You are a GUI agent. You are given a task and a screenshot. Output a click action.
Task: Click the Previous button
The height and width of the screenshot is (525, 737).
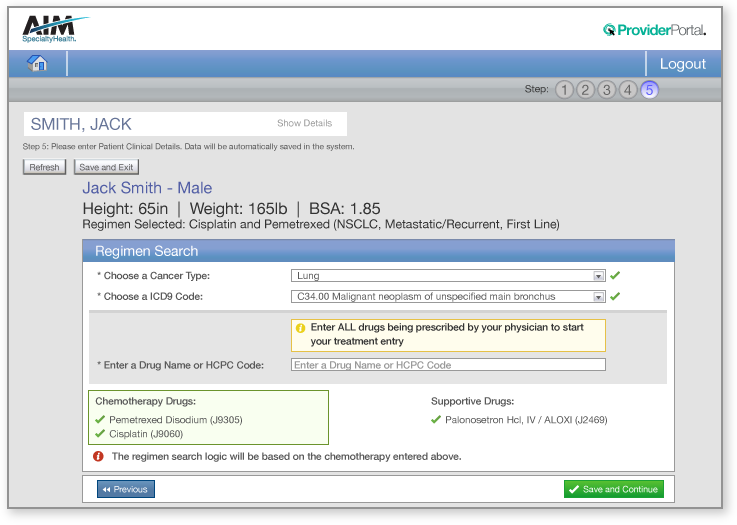click(x=126, y=489)
